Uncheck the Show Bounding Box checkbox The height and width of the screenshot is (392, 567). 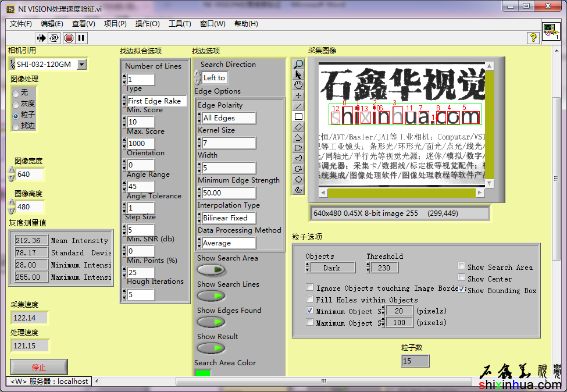point(462,289)
